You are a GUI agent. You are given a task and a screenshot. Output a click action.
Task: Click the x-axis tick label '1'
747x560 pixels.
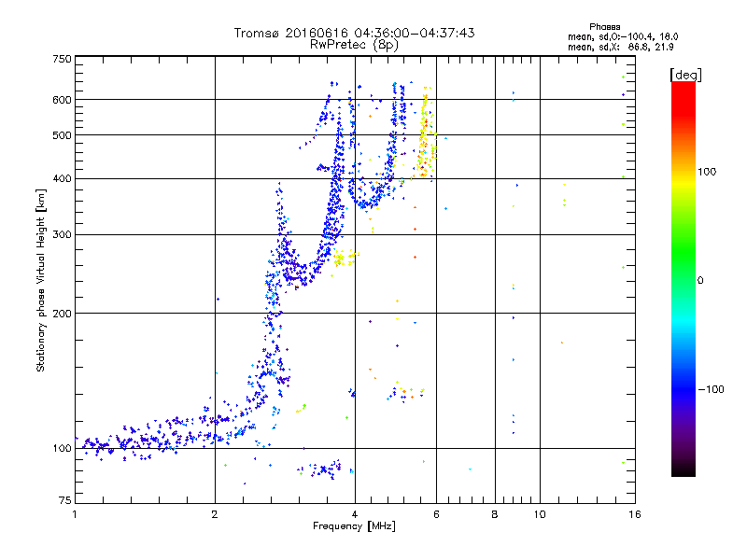click(76, 514)
